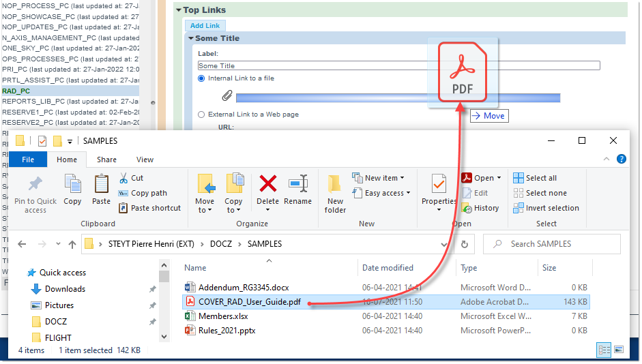Screen dimensions: 642x364
Task: Click the Rename icon in ribbon
Action: click(297, 184)
